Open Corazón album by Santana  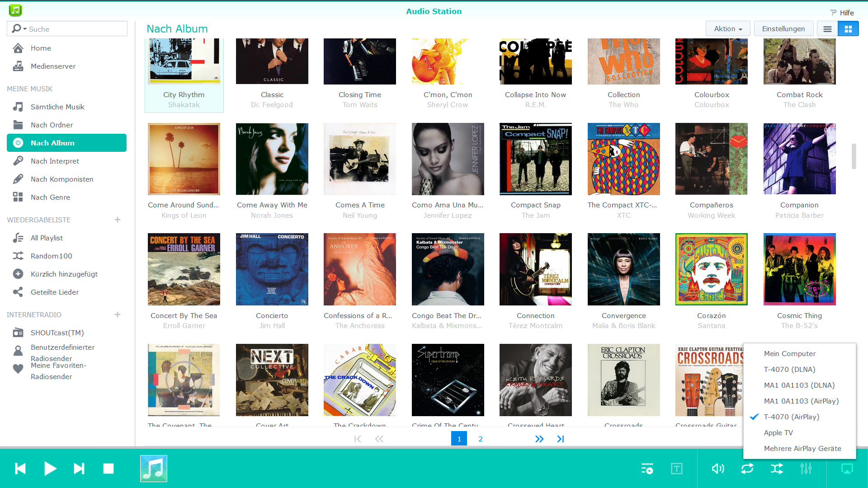tap(712, 269)
